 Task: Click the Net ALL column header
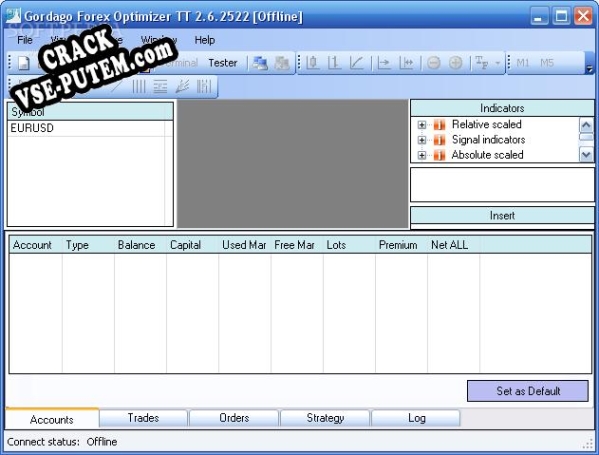click(454, 245)
